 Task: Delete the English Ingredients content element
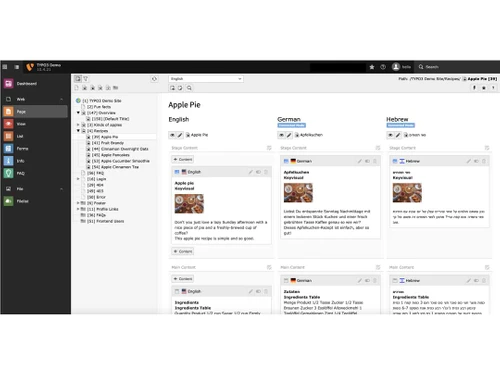(x=266, y=291)
